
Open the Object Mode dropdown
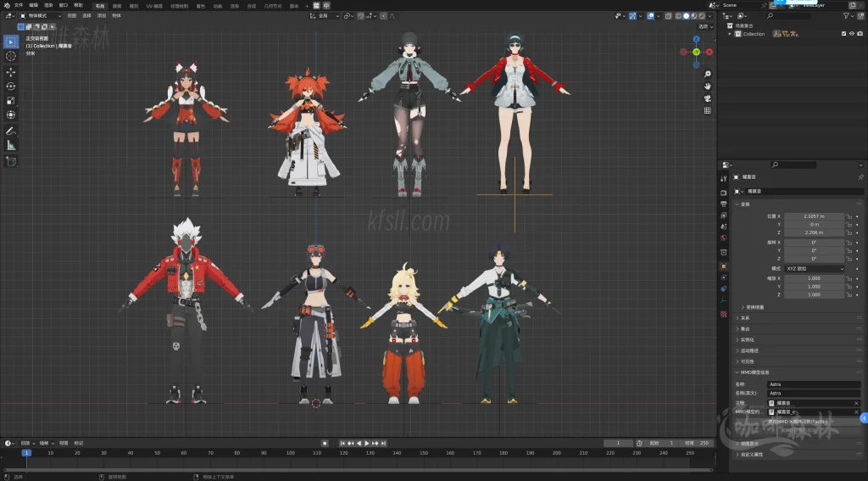(41, 16)
